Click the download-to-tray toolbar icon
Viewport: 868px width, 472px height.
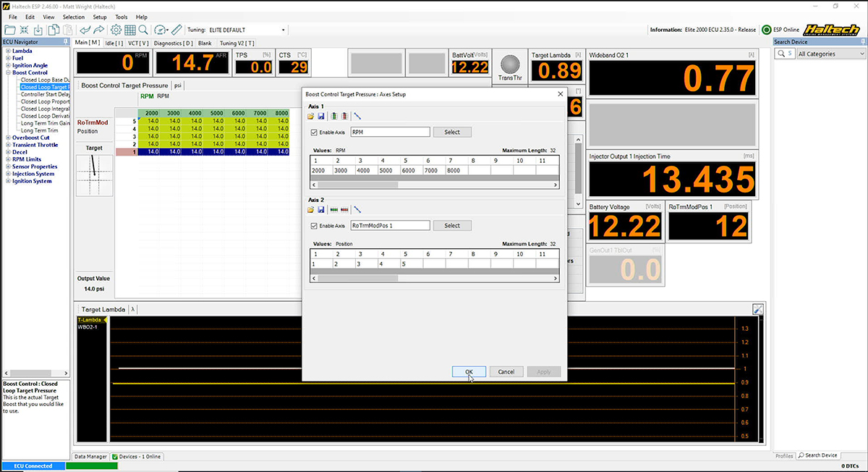click(x=38, y=30)
